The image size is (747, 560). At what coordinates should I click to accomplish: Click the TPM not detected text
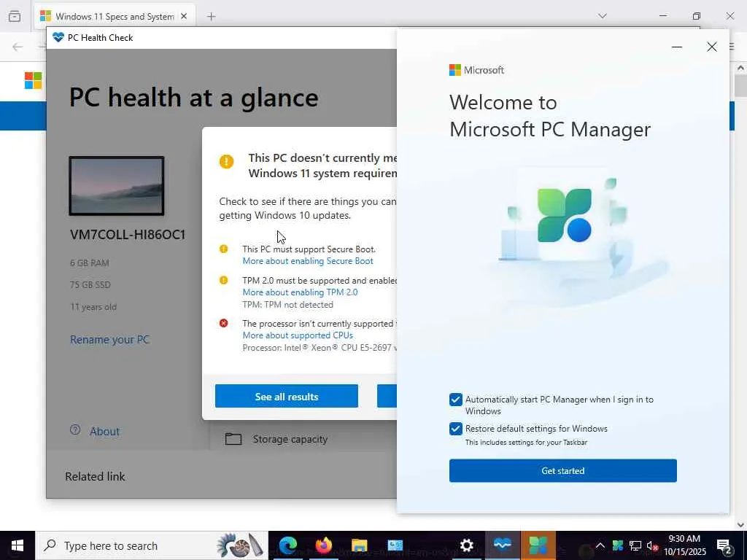(287, 305)
